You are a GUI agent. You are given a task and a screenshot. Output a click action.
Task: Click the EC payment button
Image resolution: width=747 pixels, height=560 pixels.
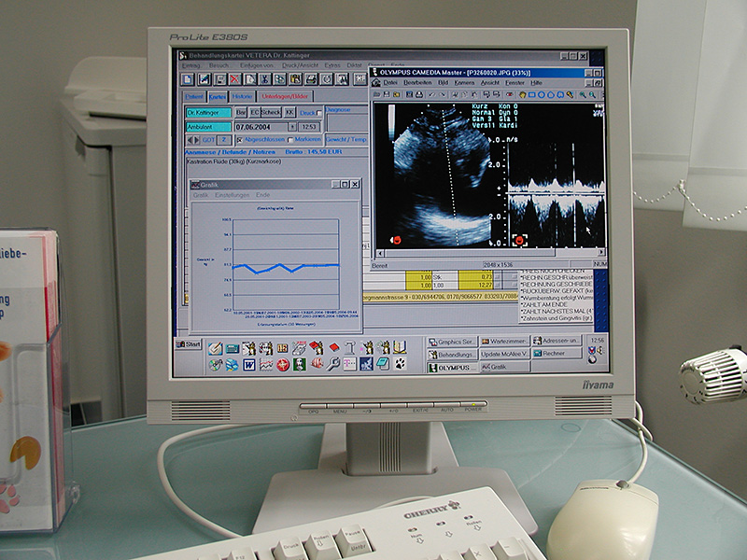click(x=255, y=112)
